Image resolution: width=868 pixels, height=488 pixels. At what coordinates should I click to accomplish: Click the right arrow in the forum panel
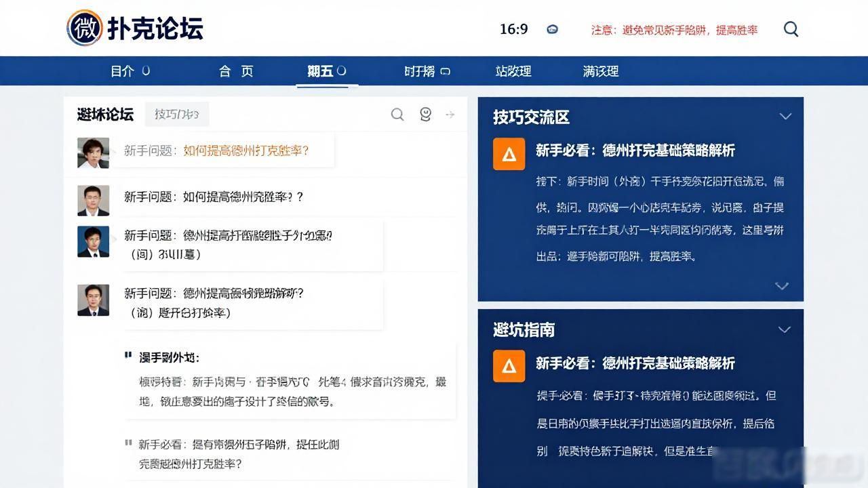pos(450,115)
